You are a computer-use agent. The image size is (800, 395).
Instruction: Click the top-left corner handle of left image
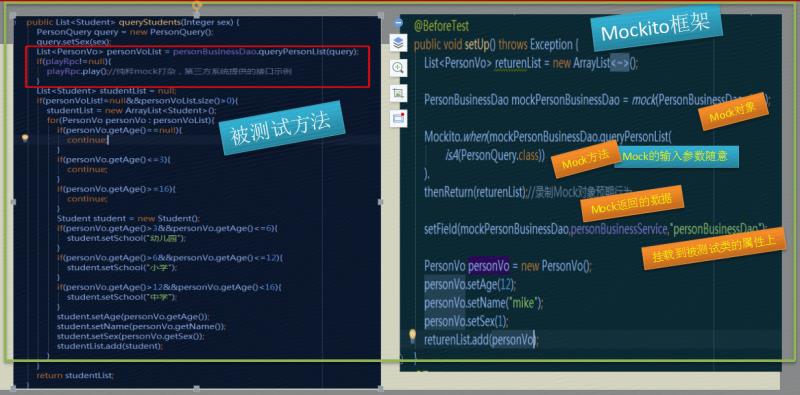click(x=13, y=16)
